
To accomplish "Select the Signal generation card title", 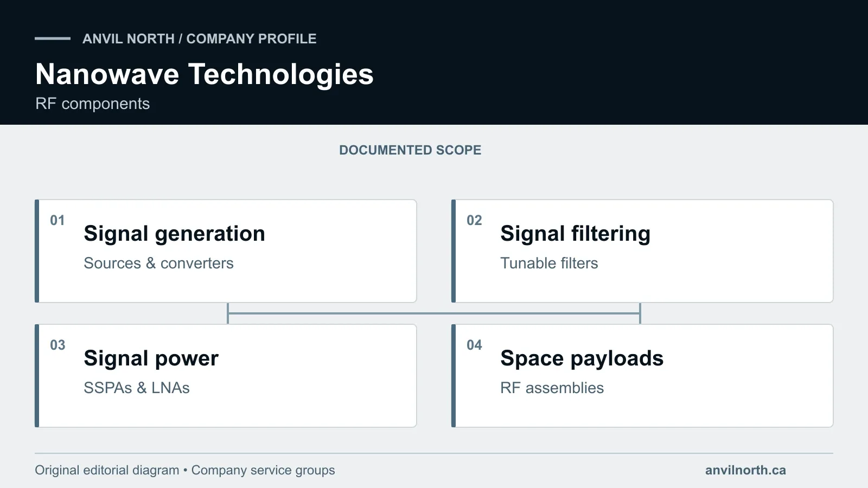I will pyautogui.click(x=174, y=234).
